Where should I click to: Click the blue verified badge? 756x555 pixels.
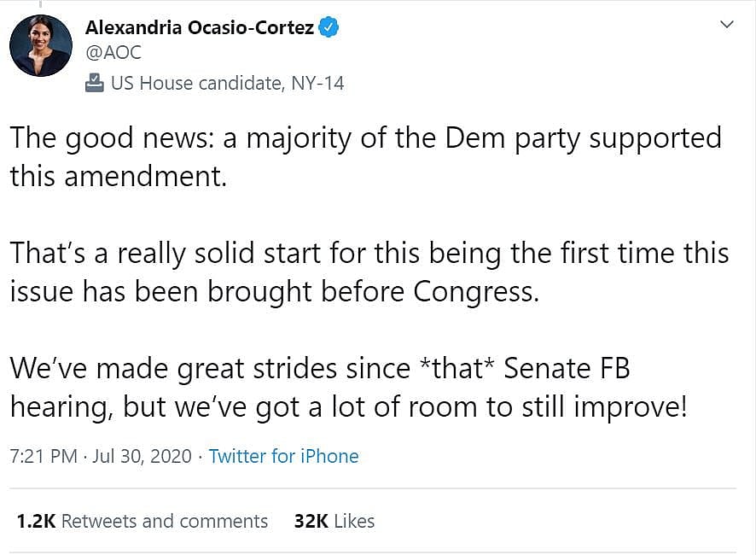click(x=329, y=27)
